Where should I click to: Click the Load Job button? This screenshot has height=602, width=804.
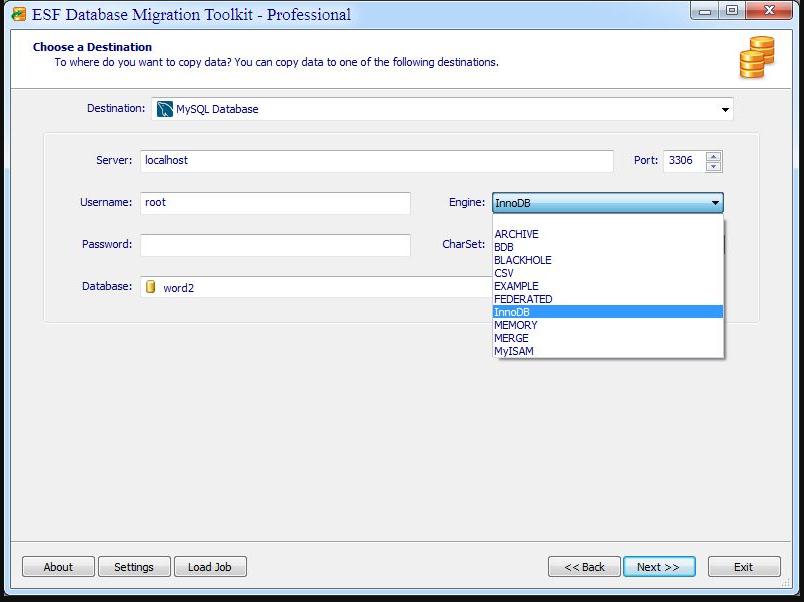click(x=210, y=567)
